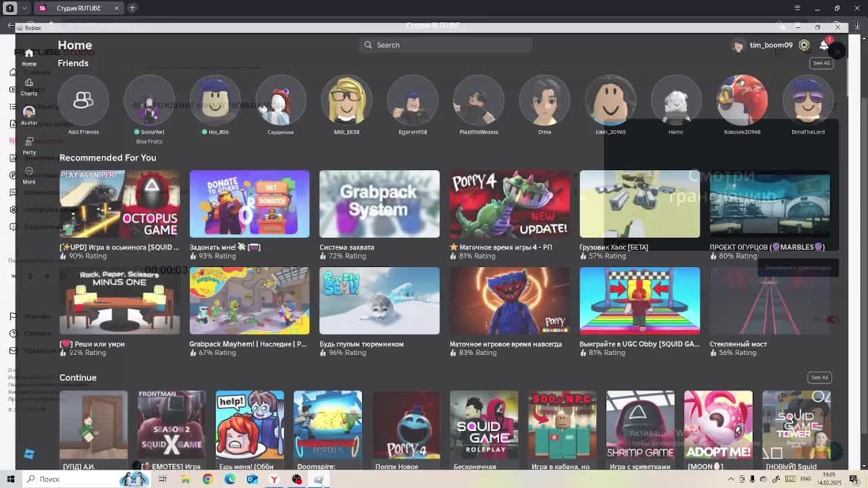This screenshot has width=868, height=488.
Task: Continue the Ешь меня! help tile
Action: 250,425
